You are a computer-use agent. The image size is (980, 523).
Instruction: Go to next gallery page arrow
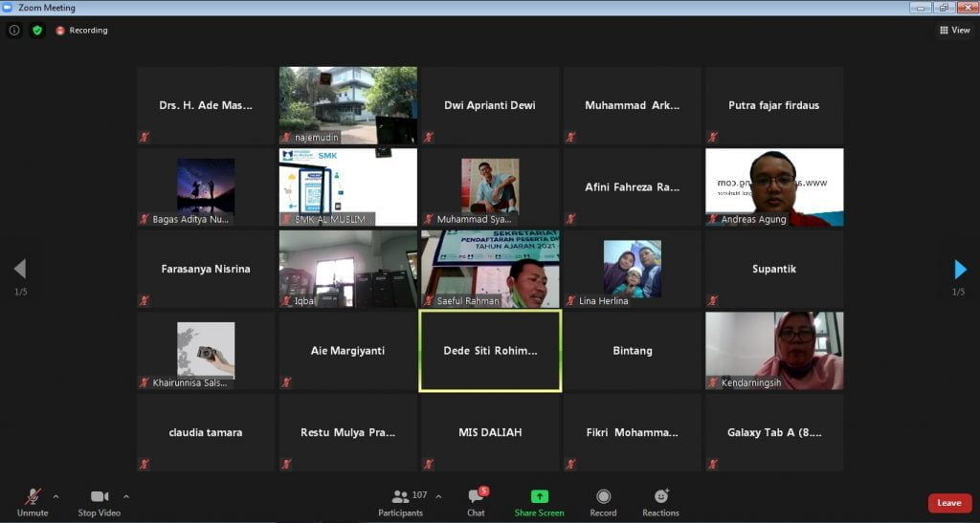pyautogui.click(x=960, y=269)
